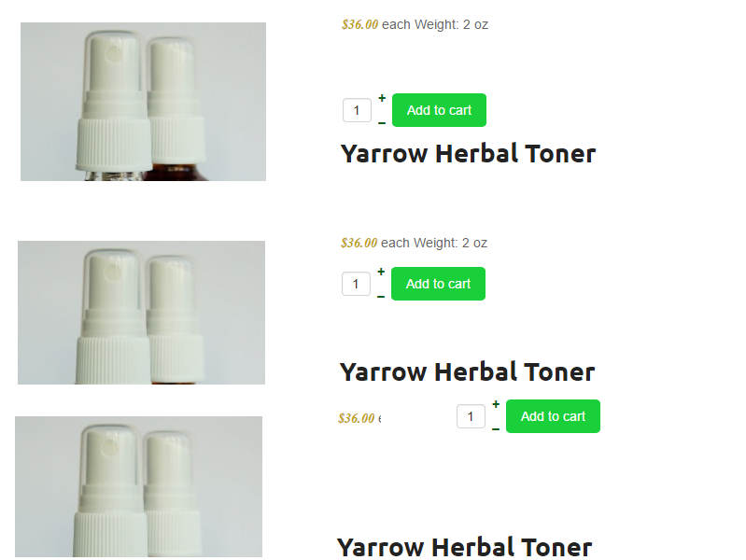This screenshot has width=746, height=560.
Task: Click the minus icon next to the lowest quantity box
Action: [x=496, y=429]
